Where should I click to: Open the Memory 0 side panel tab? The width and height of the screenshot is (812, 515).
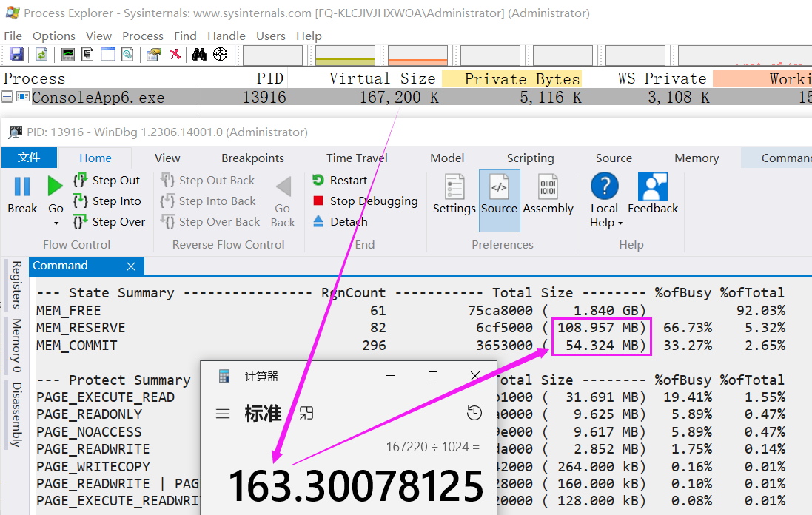[16, 346]
